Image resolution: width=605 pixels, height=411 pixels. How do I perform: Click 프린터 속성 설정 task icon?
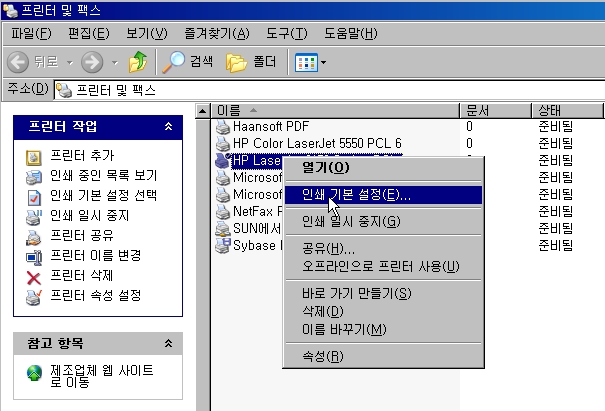pyautogui.click(x=33, y=296)
